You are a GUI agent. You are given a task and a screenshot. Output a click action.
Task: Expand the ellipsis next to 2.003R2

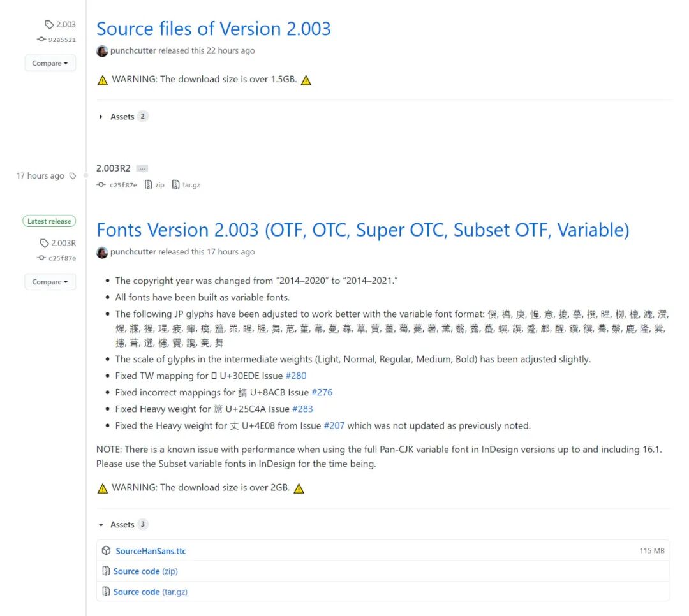click(x=142, y=168)
